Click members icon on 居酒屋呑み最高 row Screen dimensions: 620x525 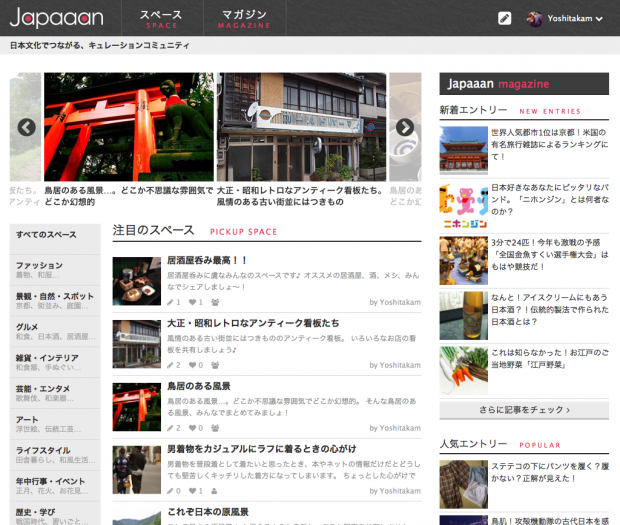(215, 302)
